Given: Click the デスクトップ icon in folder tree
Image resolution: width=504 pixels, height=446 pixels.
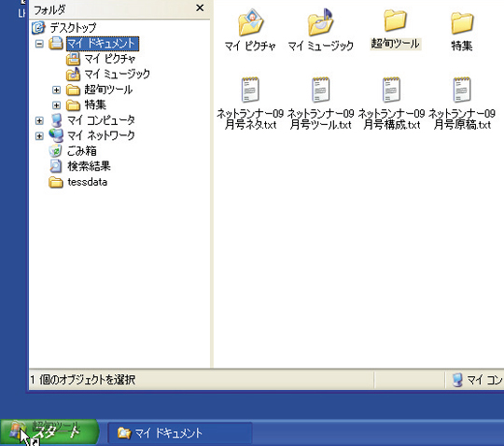Looking at the screenshot, I should click(x=38, y=28).
